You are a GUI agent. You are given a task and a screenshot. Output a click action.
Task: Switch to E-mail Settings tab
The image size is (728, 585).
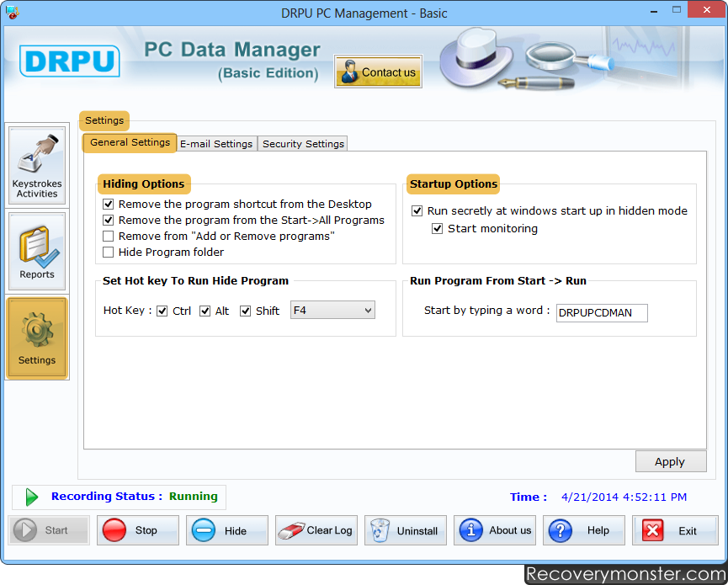216,144
